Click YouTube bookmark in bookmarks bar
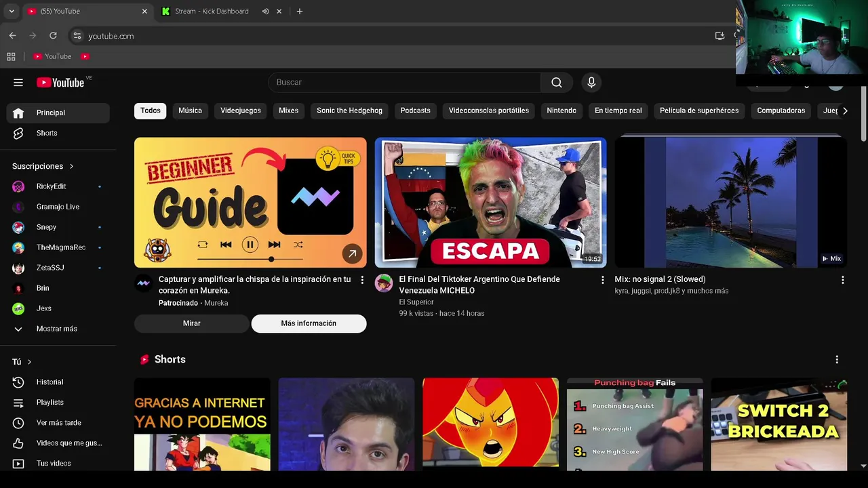 [53, 56]
